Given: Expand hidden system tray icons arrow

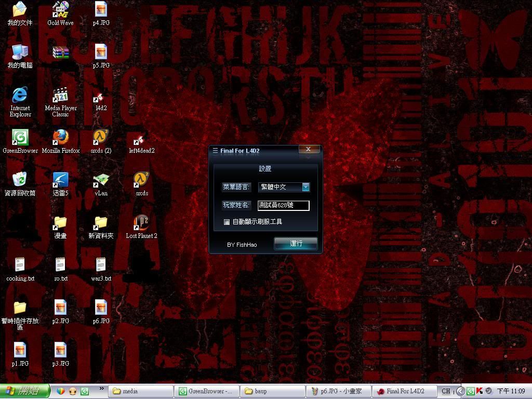Looking at the screenshot, I should coord(460,391).
